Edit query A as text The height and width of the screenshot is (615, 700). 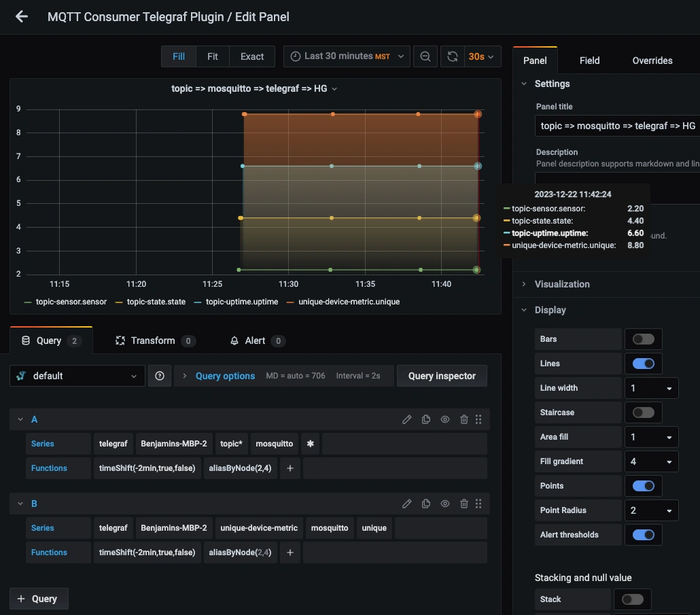click(x=406, y=419)
